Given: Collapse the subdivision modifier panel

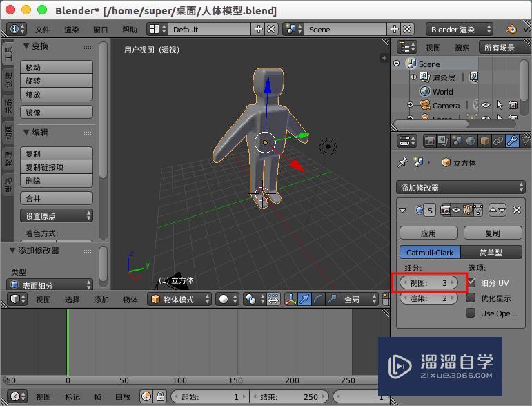Looking at the screenshot, I should 403,210.
